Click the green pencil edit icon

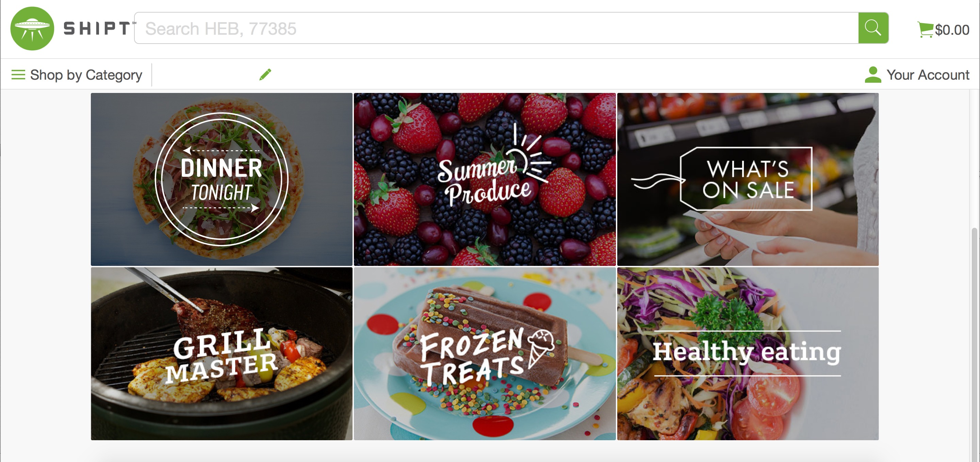coord(265,74)
